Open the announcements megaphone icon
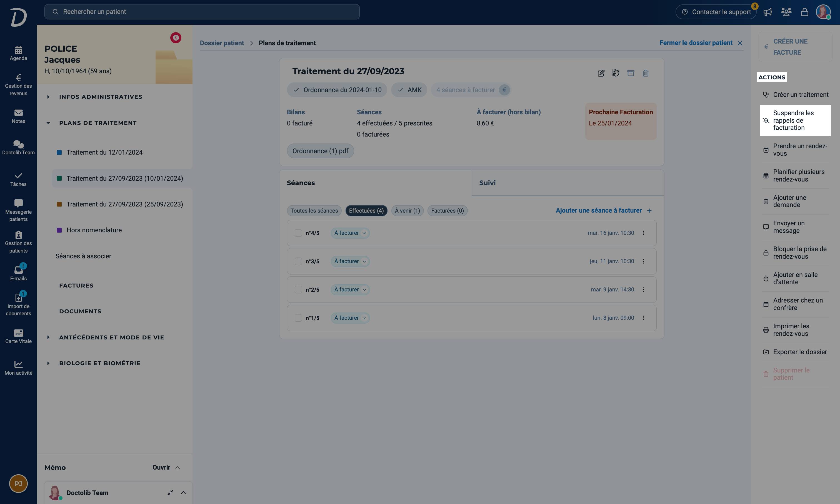Viewport: 840px width, 504px height. pyautogui.click(x=767, y=12)
